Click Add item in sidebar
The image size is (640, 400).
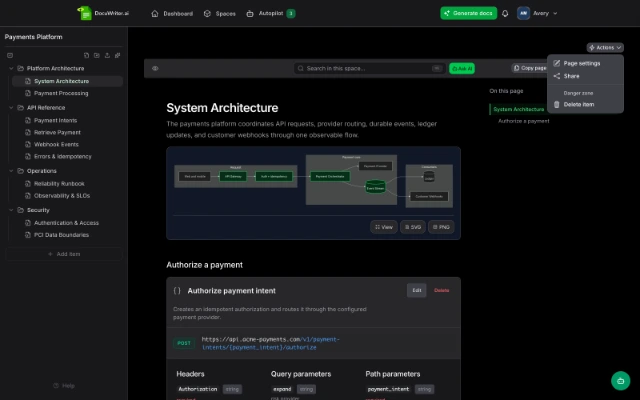pos(64,254)
